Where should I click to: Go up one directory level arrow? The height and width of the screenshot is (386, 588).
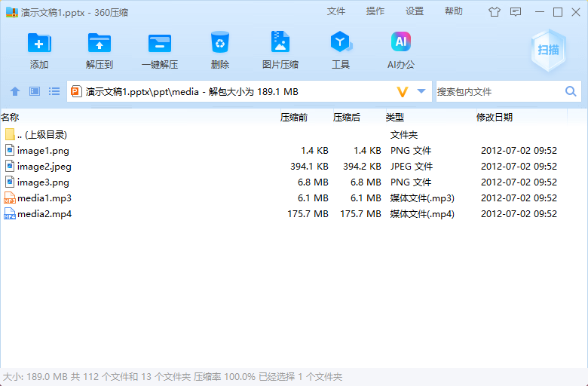(15, 91)
